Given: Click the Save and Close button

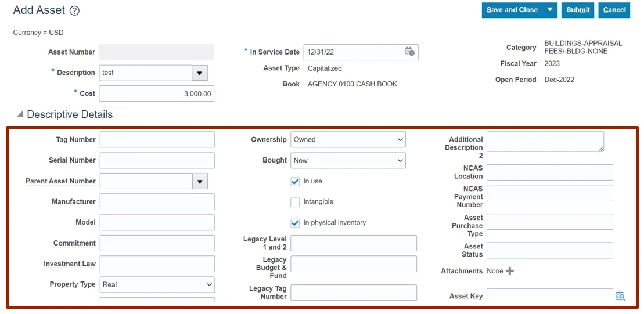Looking at the screenshot, I should coord(512,10).
